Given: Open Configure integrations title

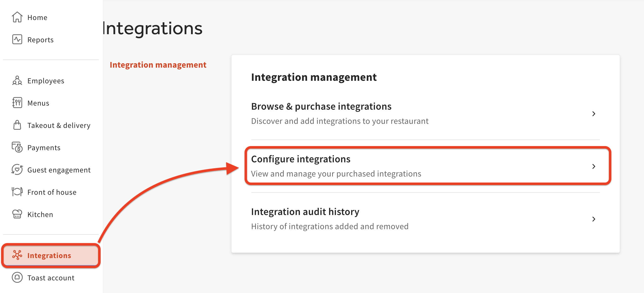Looking at the screenshot, I should click(x=300, y=159).
